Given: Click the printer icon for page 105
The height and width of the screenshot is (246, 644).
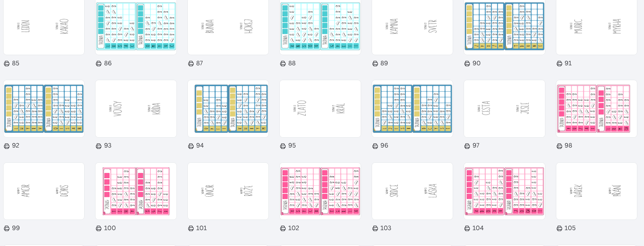Looking at the screenshot, I should pos(559,228).
